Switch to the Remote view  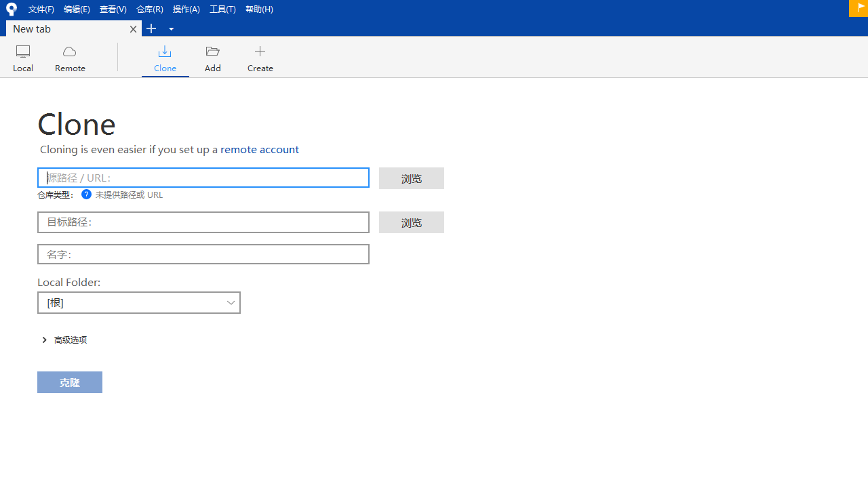click(x=70, y=58)
